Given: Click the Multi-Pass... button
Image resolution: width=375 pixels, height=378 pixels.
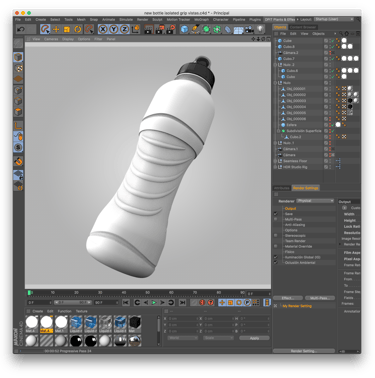Looking at the screenshot, I should [319, 298].
